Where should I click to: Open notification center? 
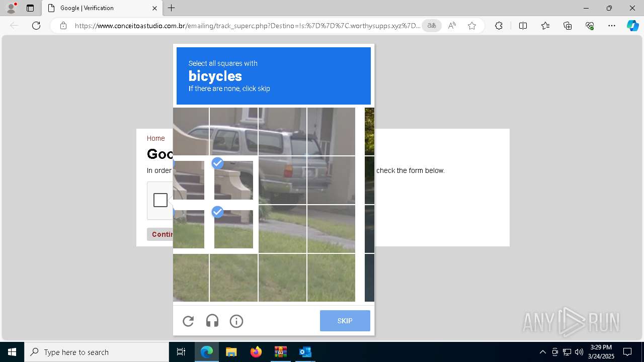coord(627,352)
